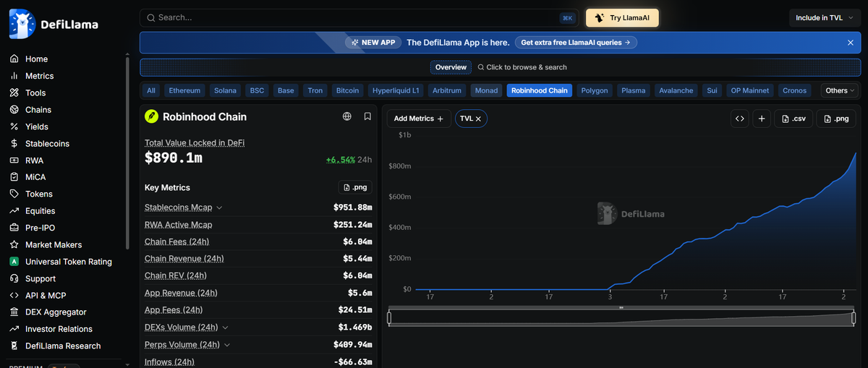Select the Sui chain tab
Viewport: 868px width, 368px height.
pyautogui.click(x=712, y=90)
